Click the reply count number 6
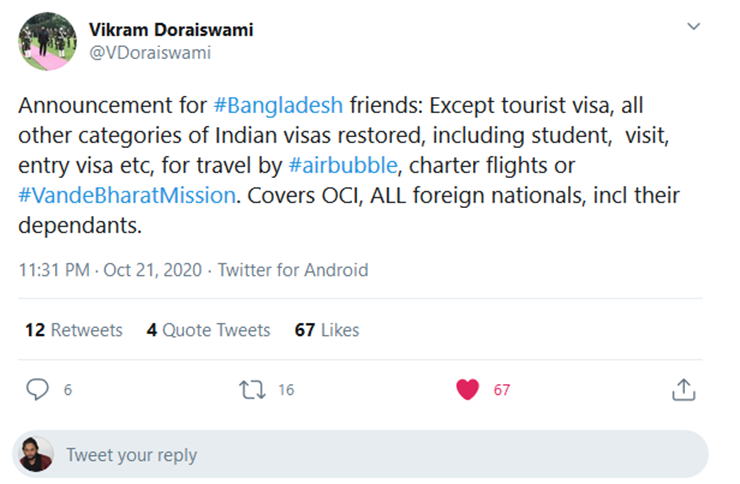740x484 pixels. (x=67, y=390)
